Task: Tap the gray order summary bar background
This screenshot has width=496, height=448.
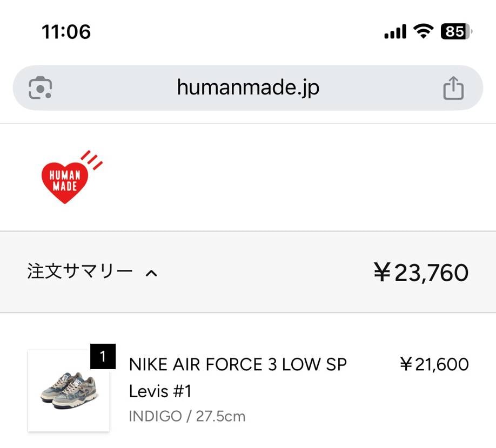Action: [259, 272]
